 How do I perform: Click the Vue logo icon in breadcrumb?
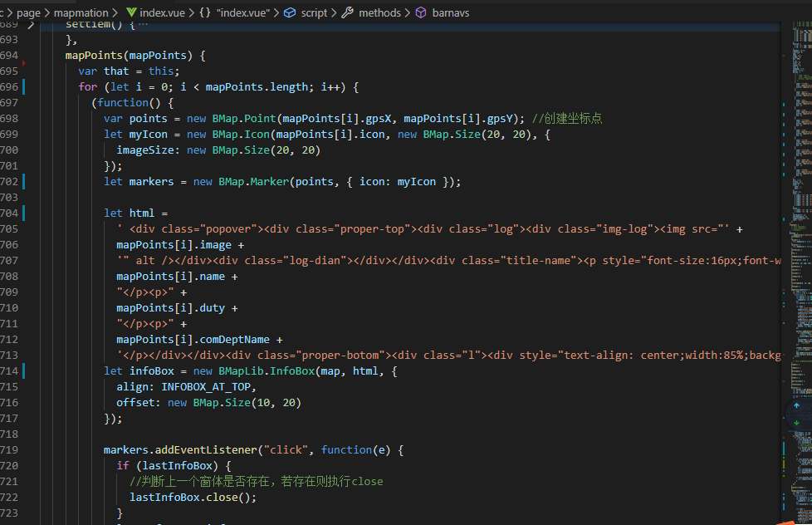pyautogui.click(x=131, y=12)
